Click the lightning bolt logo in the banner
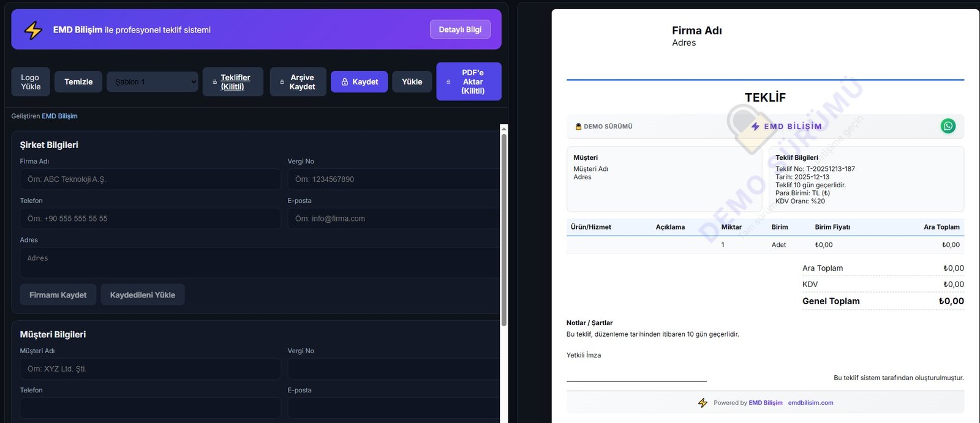This screenshot has width=980, height=423. (x=33, y=30)
